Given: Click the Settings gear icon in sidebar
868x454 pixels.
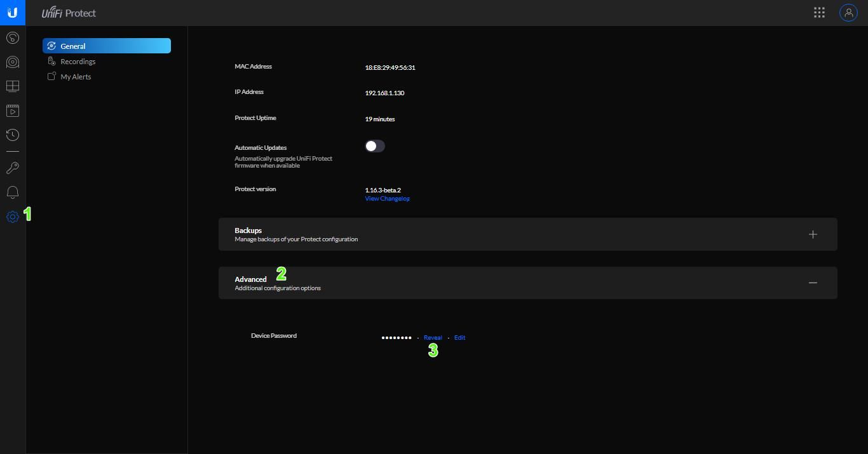Looking at the screenshot, I should (12, 217).
